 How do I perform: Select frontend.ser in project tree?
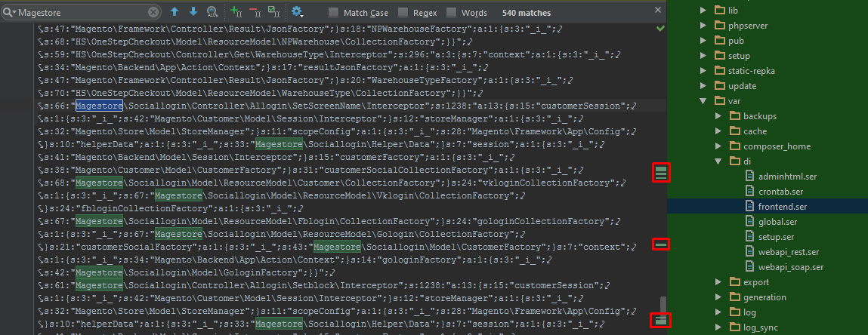pos(783,207)
